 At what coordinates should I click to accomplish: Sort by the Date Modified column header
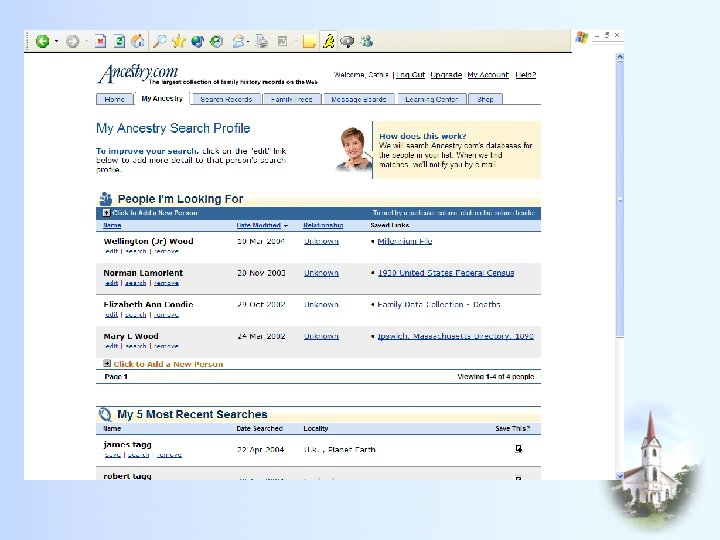point(259,225)
